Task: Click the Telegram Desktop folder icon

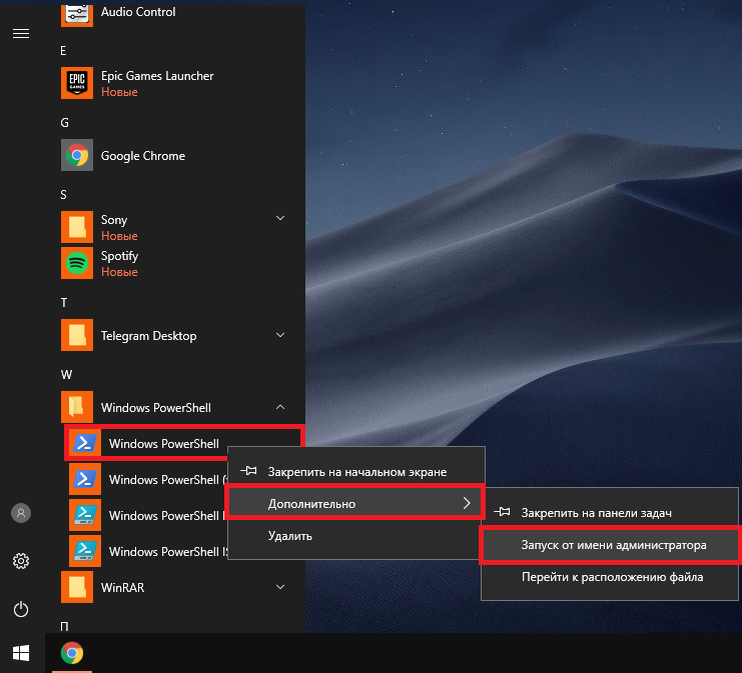Action: point(77,335)
